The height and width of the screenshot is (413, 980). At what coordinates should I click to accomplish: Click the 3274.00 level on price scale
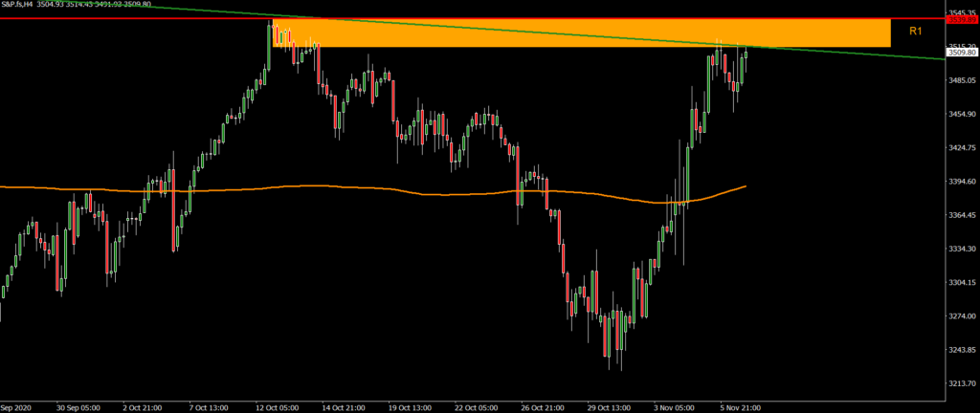click(961, 315)
